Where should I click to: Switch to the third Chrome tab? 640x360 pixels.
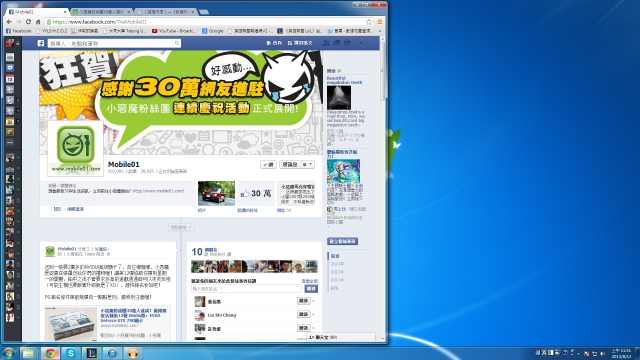click(165, 12)
